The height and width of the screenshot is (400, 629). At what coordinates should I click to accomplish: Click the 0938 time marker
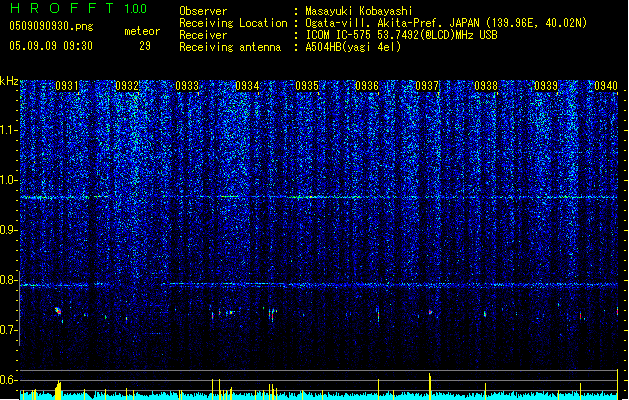click(x=486, y=86)
